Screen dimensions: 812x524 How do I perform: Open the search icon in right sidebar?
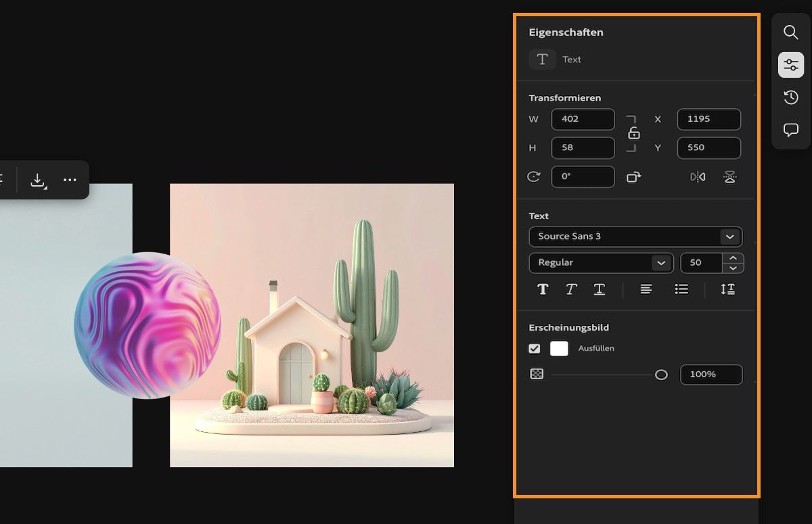point(791,32)
